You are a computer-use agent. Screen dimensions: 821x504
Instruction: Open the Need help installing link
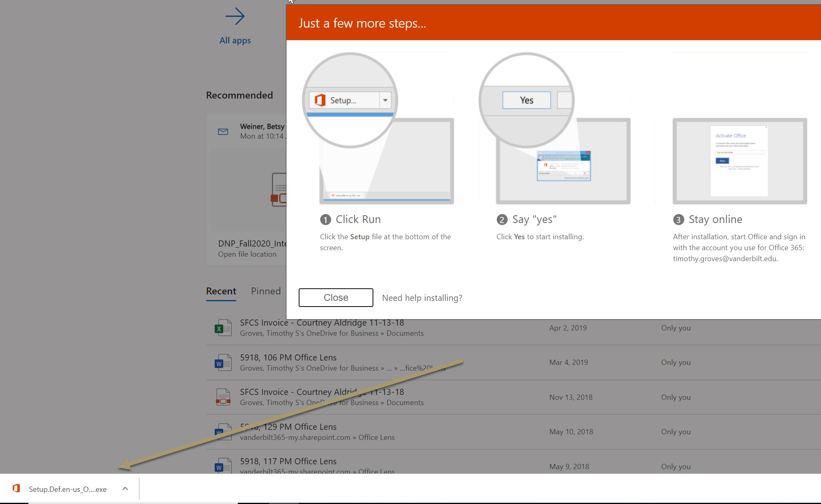click(422, 298)
